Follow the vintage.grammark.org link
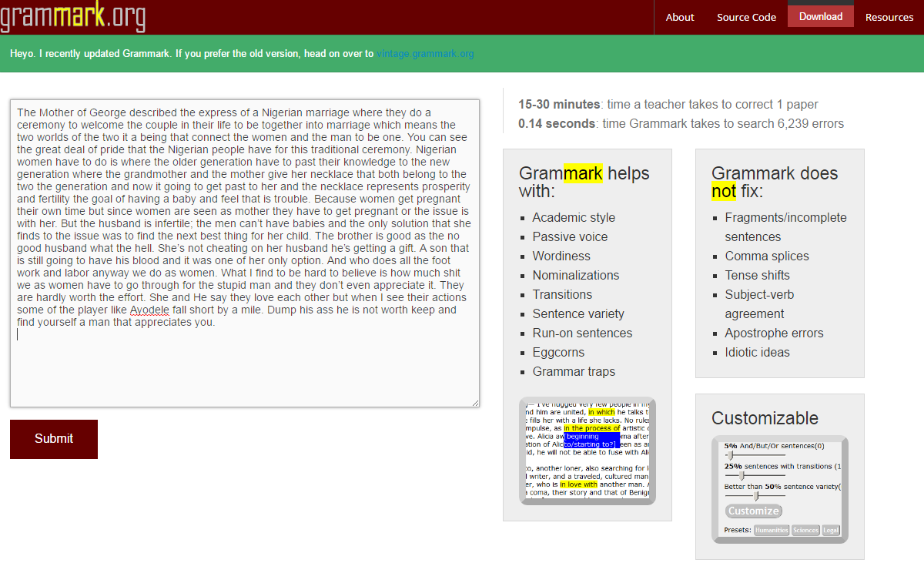 click(x=425, y=54)
